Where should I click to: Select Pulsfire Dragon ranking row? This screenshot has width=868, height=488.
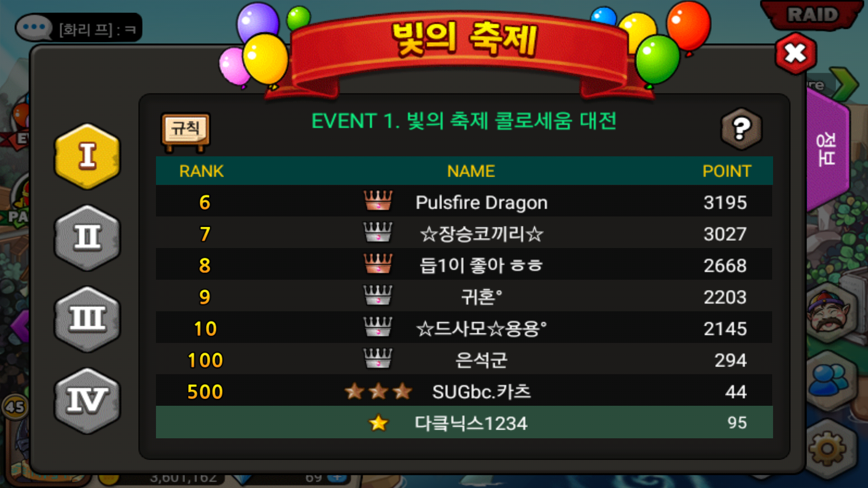tap(464, 202)
